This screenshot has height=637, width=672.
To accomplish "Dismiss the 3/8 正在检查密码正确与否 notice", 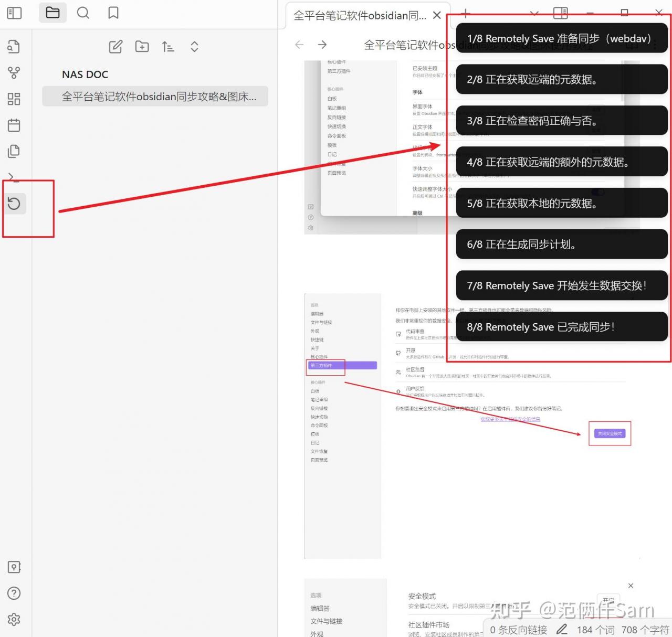I will click(x=562, y=121).
